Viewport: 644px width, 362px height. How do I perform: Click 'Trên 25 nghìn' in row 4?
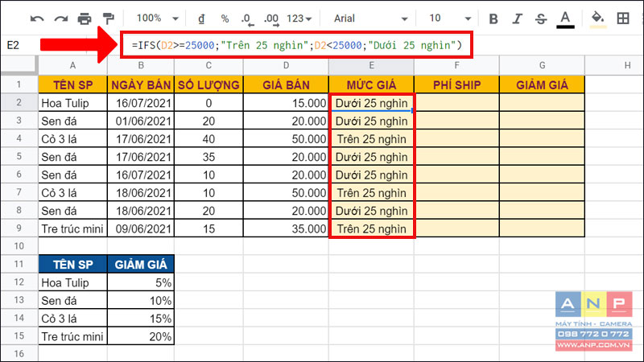(371, 138)
